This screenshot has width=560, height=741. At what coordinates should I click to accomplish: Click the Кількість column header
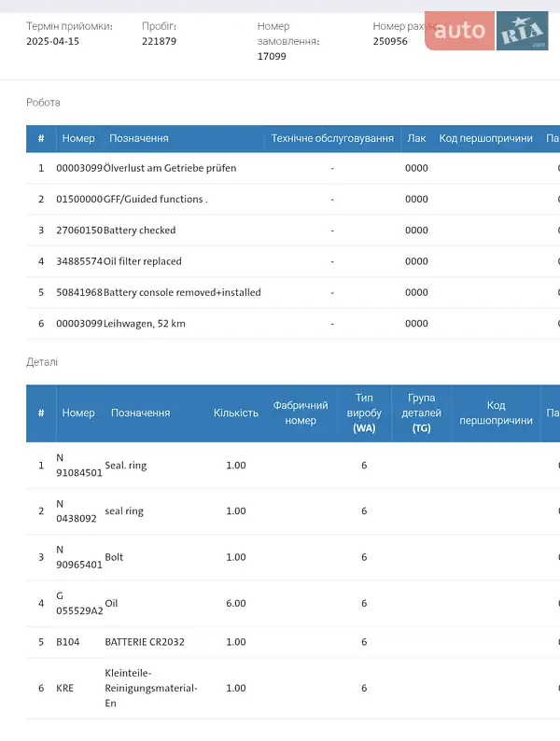point(236,412)
